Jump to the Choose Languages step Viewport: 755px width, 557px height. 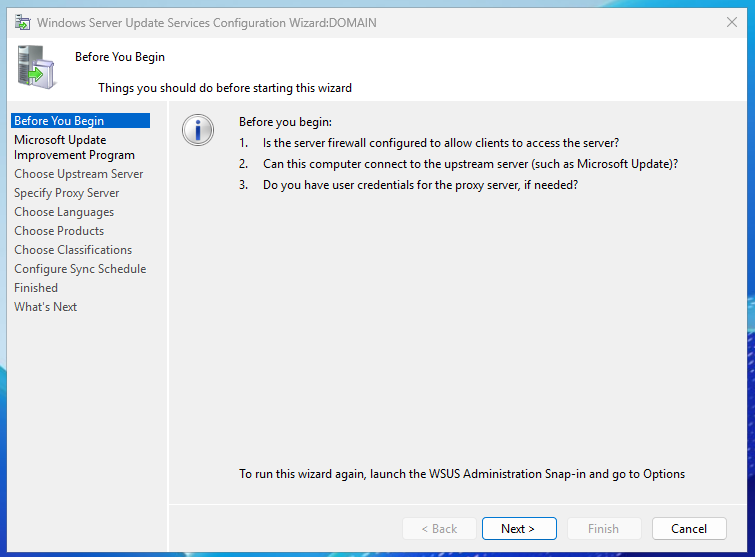(x=64, y=212)
